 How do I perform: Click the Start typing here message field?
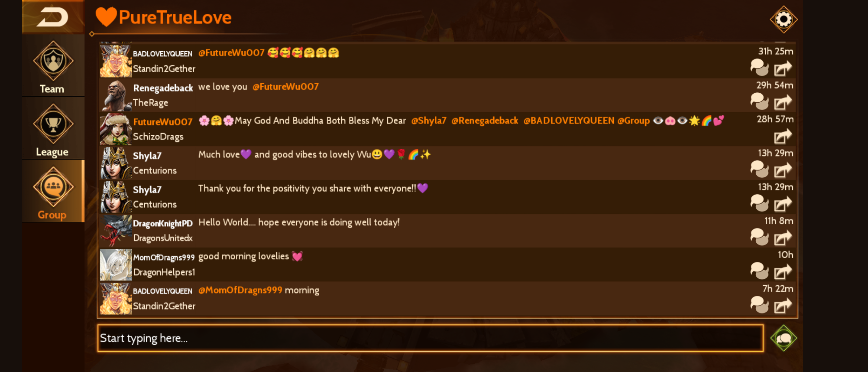[x=430, y=338]
